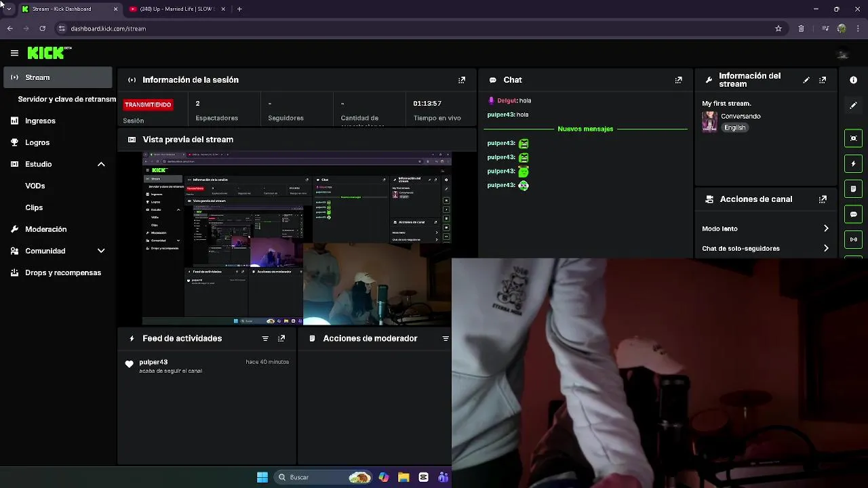Pop out the Feed de actividades panel
Image resolution: width=868 pixels, height=488 pixels.
coord(281,338)
